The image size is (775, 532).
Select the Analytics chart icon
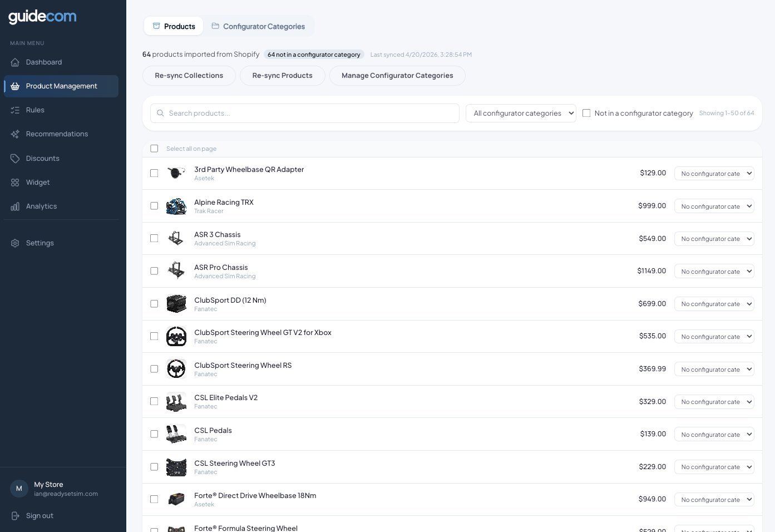tap(15, 206)
